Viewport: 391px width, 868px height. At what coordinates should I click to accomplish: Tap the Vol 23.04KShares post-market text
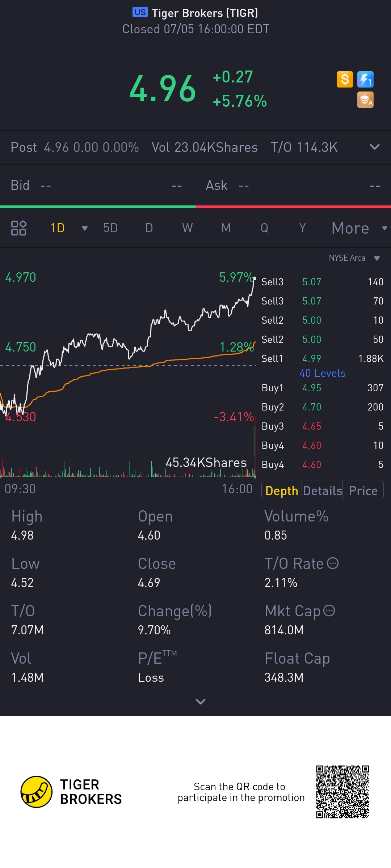coord(205,147)
